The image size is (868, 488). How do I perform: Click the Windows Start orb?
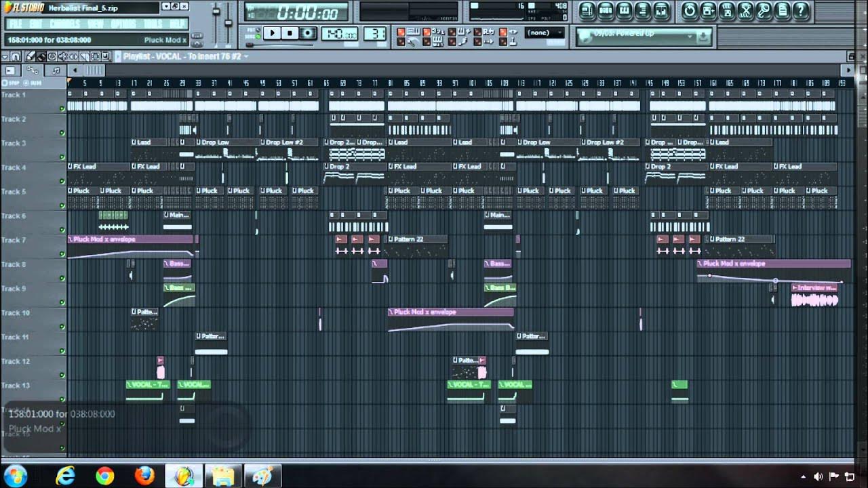[15, 476]
